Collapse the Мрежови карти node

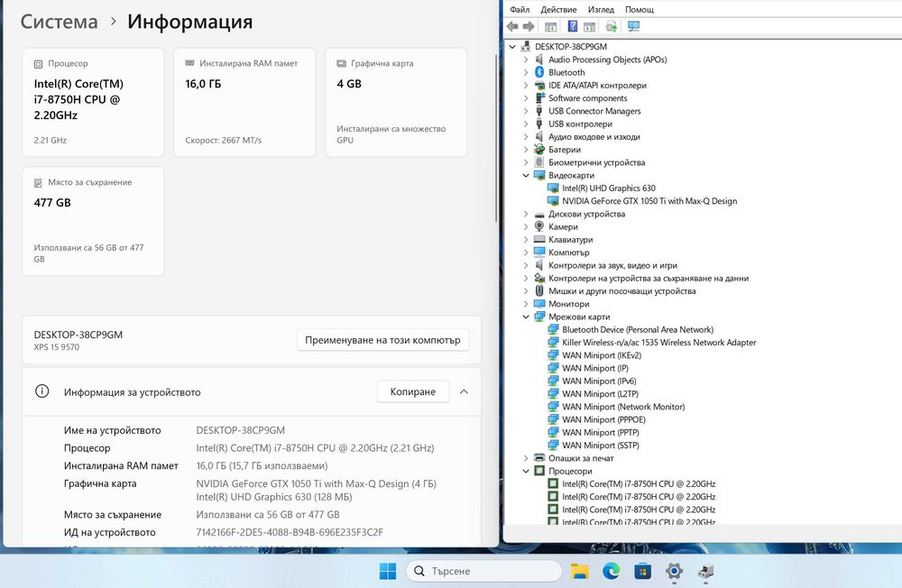tap(526, 317)
